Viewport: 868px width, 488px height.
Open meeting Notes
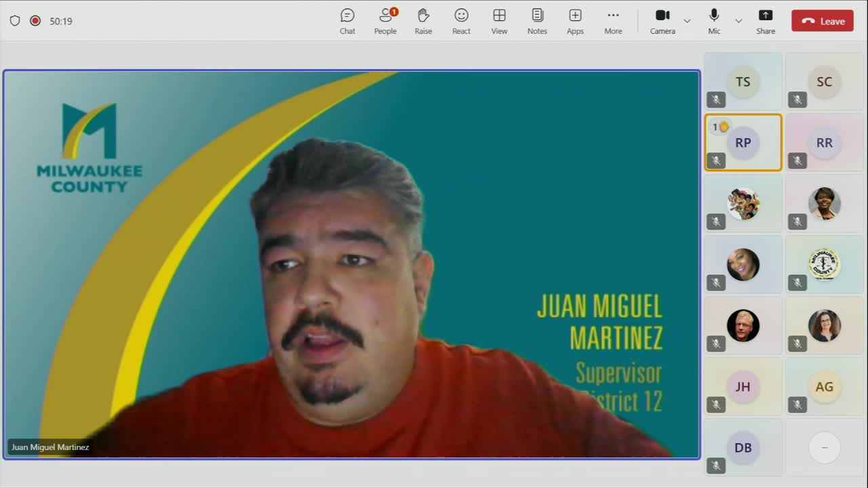coord(537,21)
